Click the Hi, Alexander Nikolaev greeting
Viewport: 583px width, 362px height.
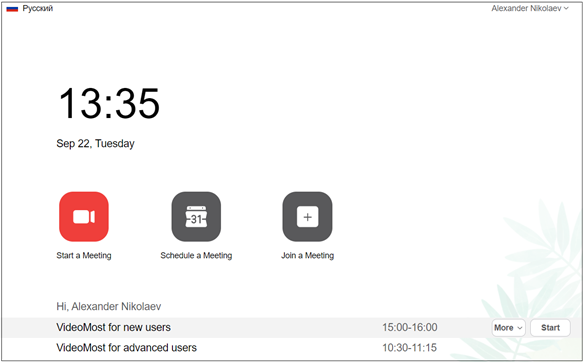pos(109,306)
